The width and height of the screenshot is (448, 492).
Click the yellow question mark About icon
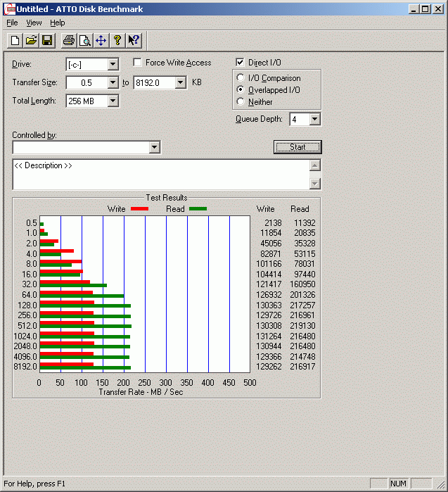pos(117,41)
